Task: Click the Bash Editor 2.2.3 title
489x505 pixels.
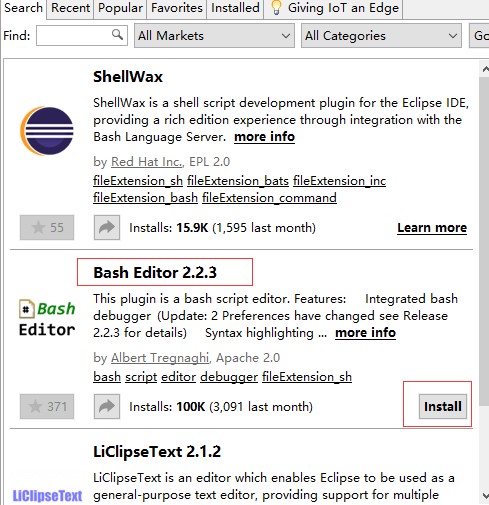Action: coord(155,272)
